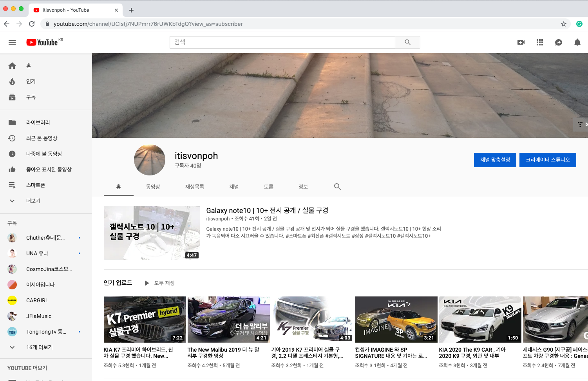
Task: Search within channel using magnifier icon
Action: coord(337,187)
